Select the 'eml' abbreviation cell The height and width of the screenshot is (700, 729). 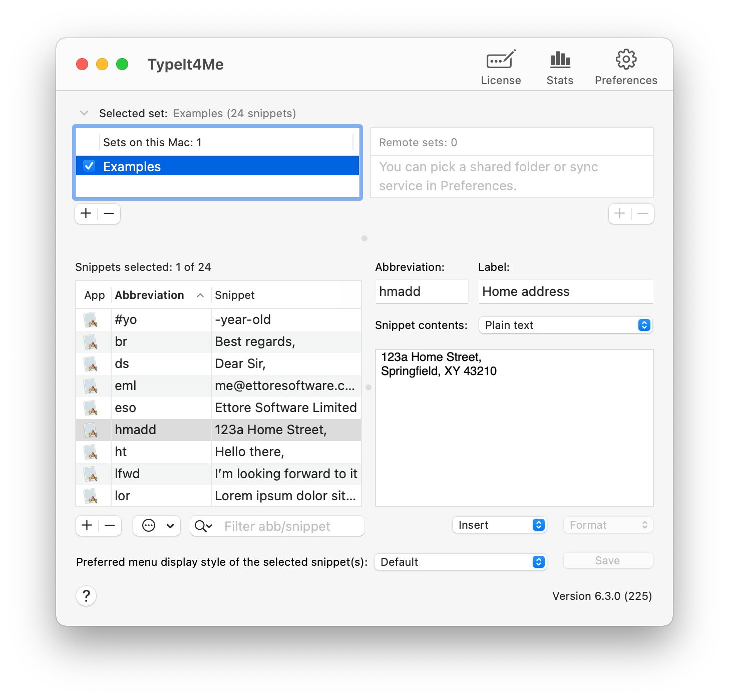(x=161, y=386)
